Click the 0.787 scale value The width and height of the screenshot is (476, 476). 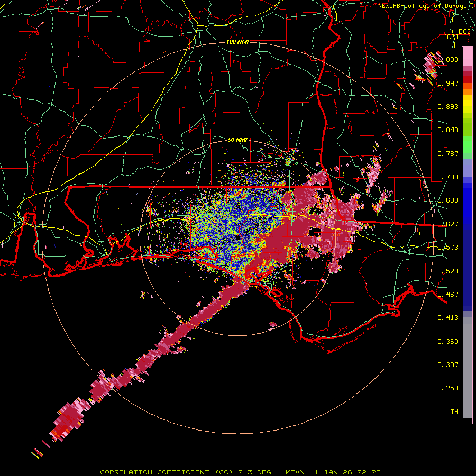(448, 153)
